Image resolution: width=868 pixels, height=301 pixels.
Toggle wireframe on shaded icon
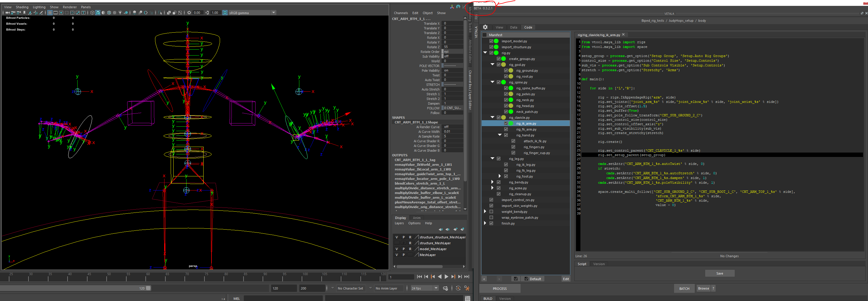coord(109,13)
